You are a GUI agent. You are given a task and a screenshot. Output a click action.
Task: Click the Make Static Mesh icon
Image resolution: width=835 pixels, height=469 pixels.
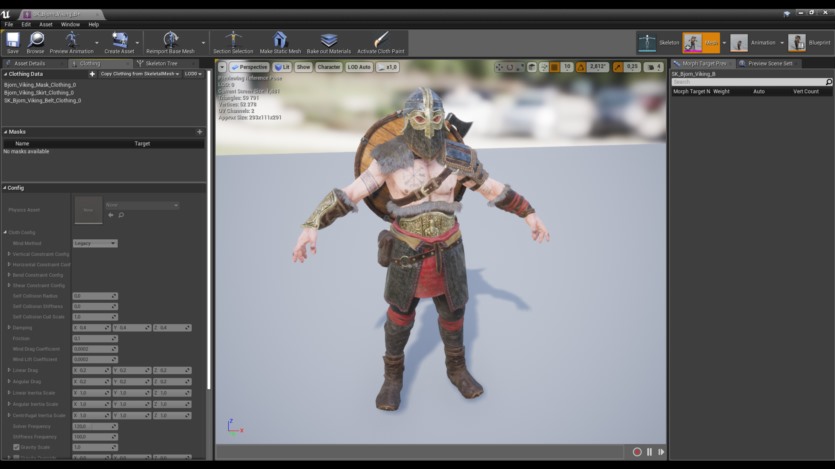pos(280,43)
